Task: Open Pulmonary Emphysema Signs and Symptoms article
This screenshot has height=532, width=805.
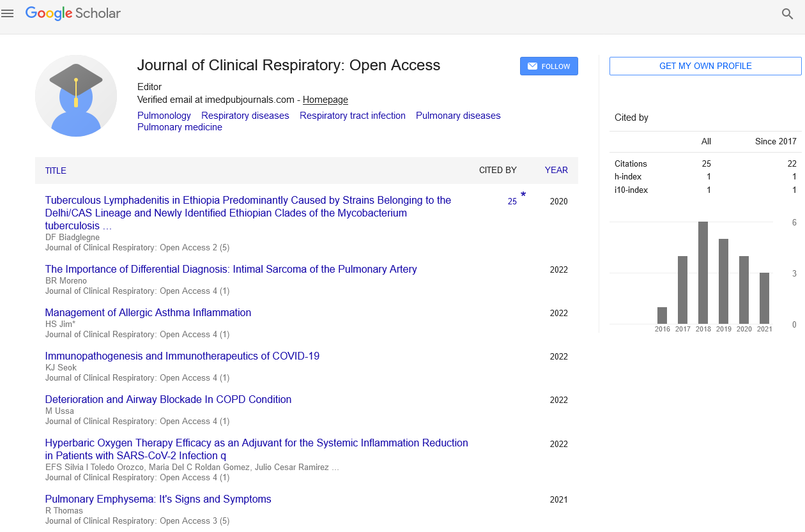Action: point(158,499)
